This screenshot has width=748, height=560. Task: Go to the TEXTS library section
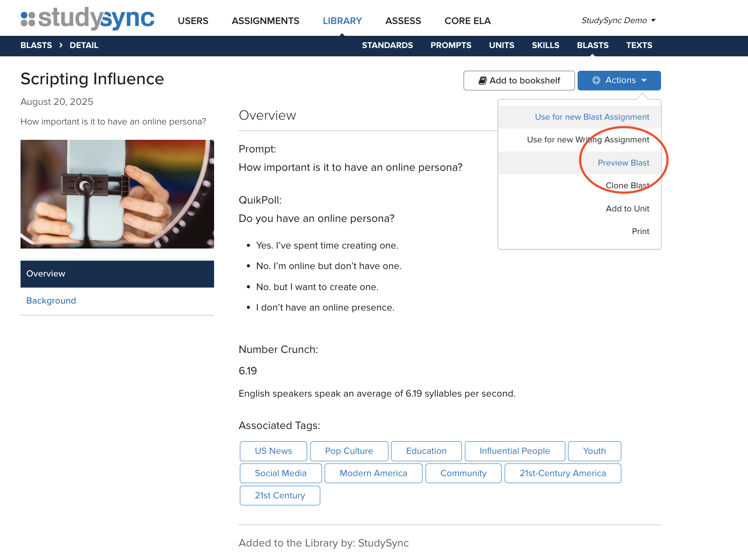point(639,45)
